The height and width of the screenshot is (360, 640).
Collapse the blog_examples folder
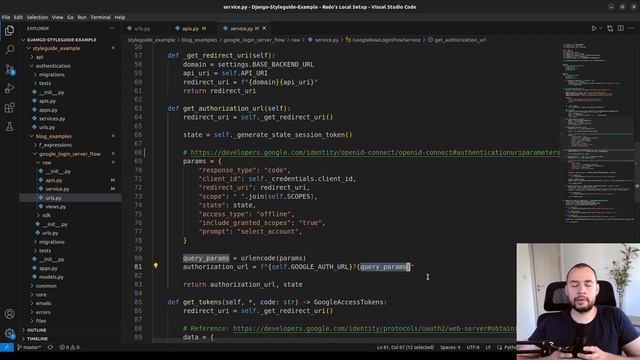(x=53, y=136)
